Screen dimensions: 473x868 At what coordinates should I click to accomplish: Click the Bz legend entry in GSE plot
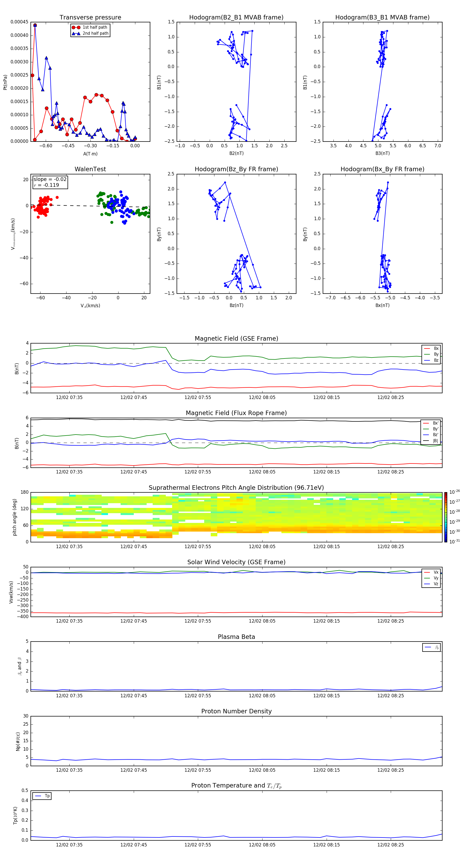pos(431,360)
